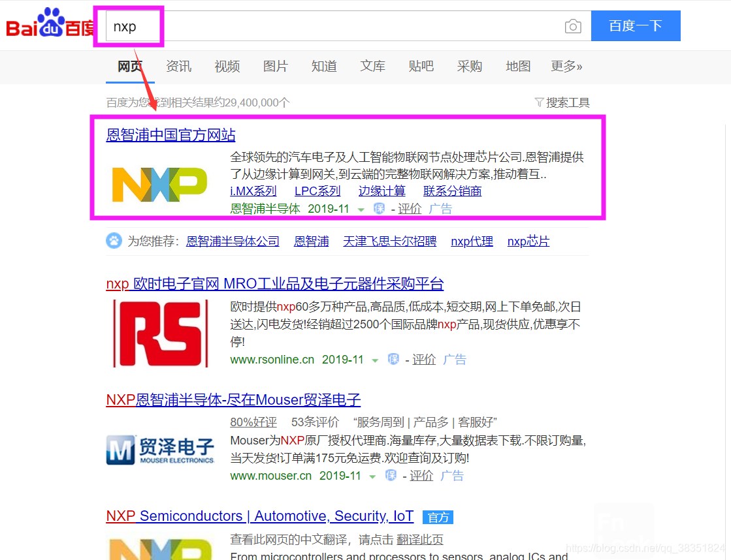Click 广告 label in rsonline result
The height and width of the screenshot is (560, 731).
tap(455, 359)
